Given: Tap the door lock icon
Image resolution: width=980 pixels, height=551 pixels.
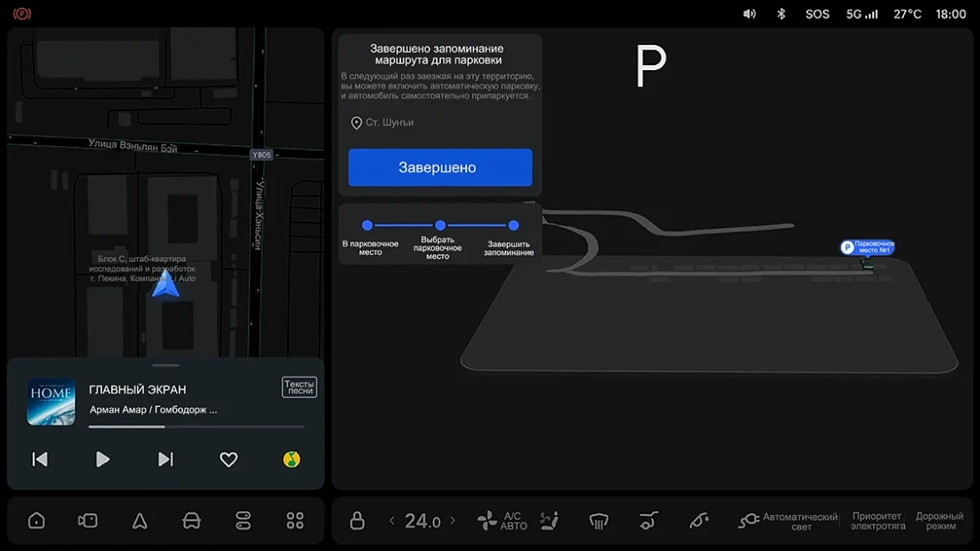Looking at the screenshot, I should point(357,520).
